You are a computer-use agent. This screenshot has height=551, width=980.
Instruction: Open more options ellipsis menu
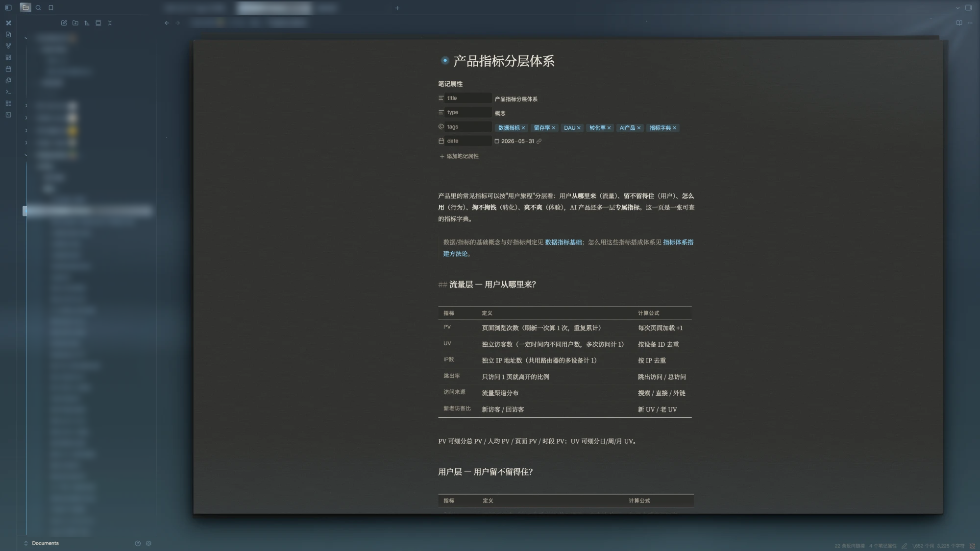coord(970,23)
